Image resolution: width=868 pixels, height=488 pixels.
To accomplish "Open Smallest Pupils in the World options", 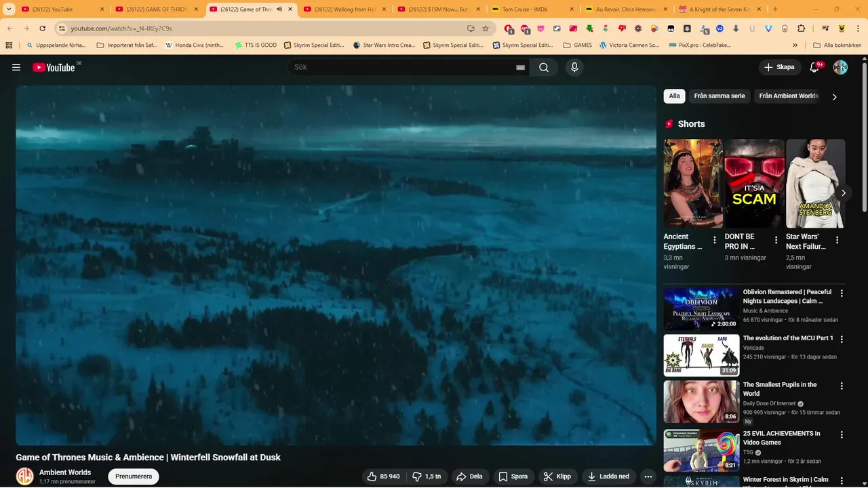I will click(x=842, y=386).
